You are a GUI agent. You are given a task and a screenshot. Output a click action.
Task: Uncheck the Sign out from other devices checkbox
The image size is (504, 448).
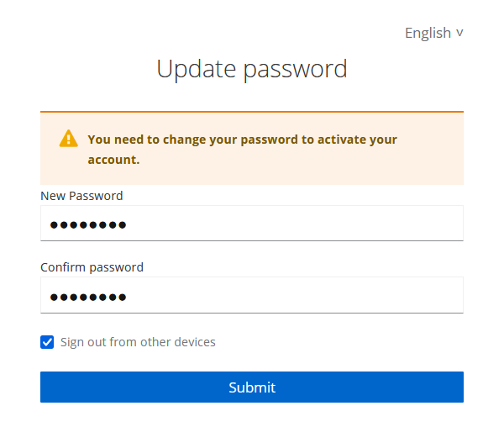pos(48,342)
